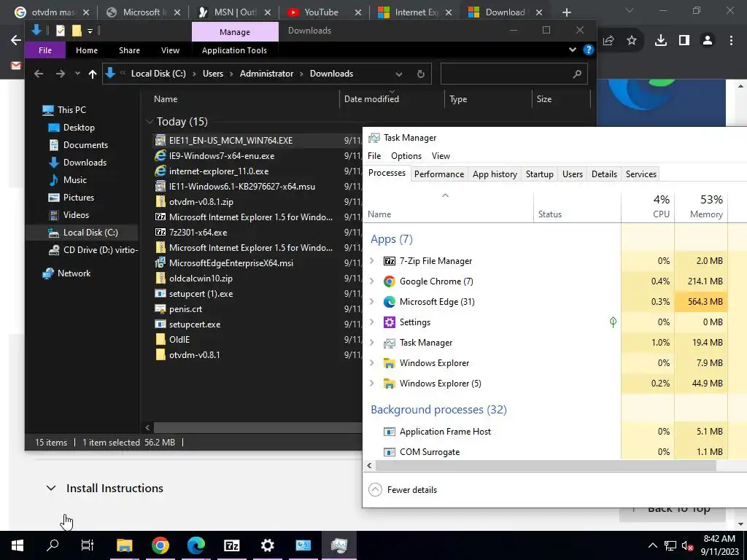Refresh the Downloads folder view

421,74
